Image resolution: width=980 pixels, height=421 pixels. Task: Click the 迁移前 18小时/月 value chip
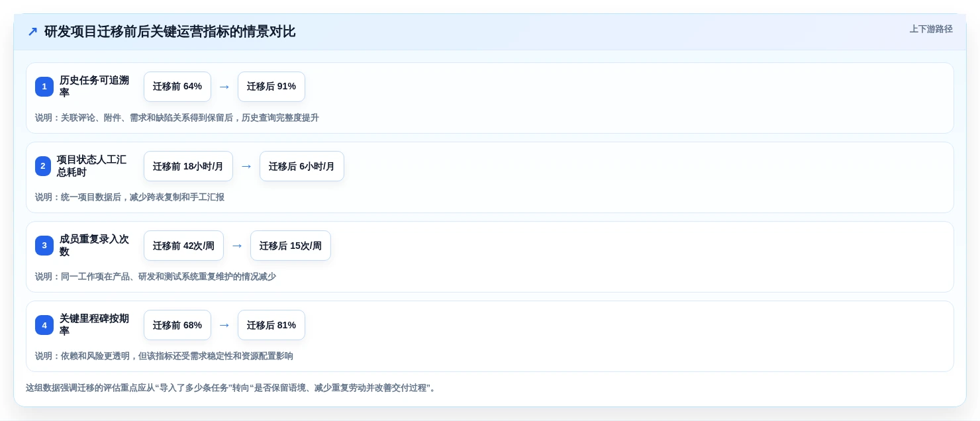tap(188, 166)
